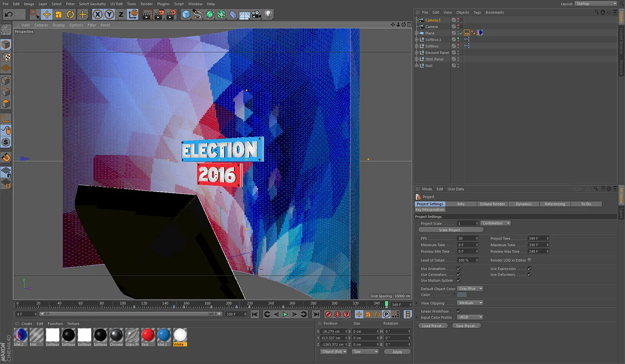The height and width of the screenshot is (364, 625).
Task: Open the spline pen tool icon
Action: (x=198, y=15)
